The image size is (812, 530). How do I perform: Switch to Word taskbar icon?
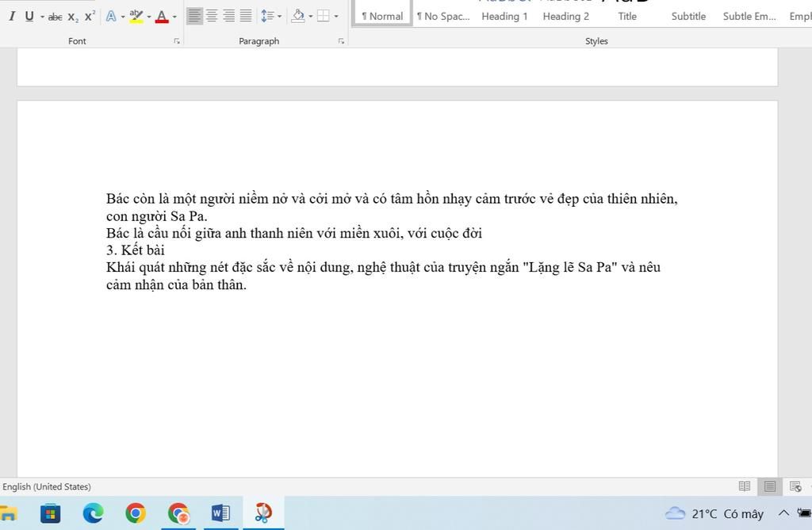[x=221, y=513]
